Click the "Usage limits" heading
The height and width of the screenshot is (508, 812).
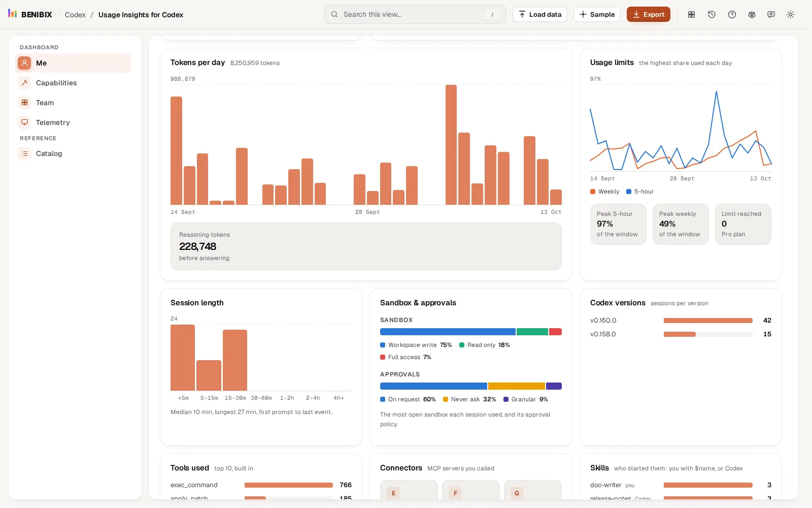612,62
